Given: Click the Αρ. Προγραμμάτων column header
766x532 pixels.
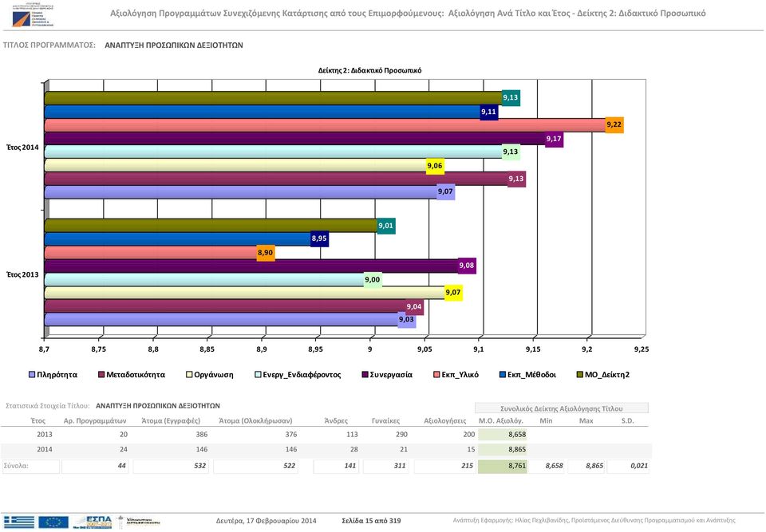Looking at the screenshot, I should point(95,420).
